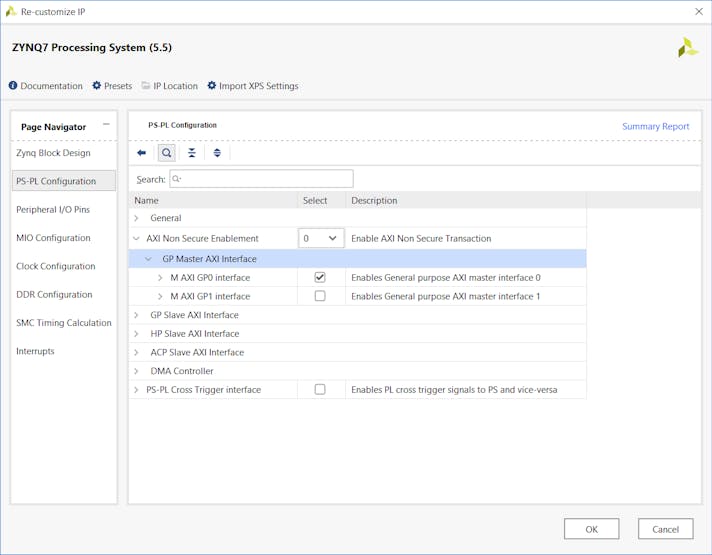
Task: Click the Import XPS Settings option
Action: pos(258,86)
